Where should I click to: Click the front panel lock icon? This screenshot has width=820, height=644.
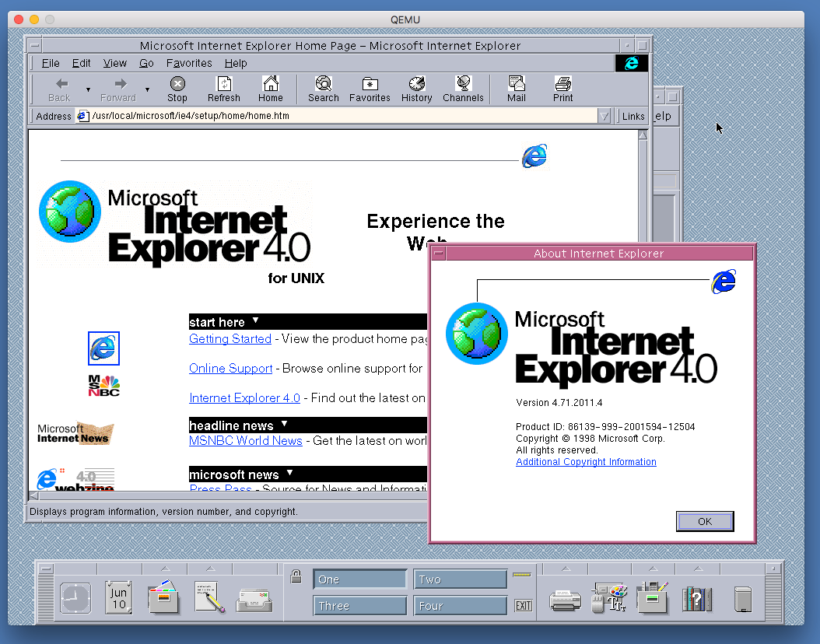296,576
